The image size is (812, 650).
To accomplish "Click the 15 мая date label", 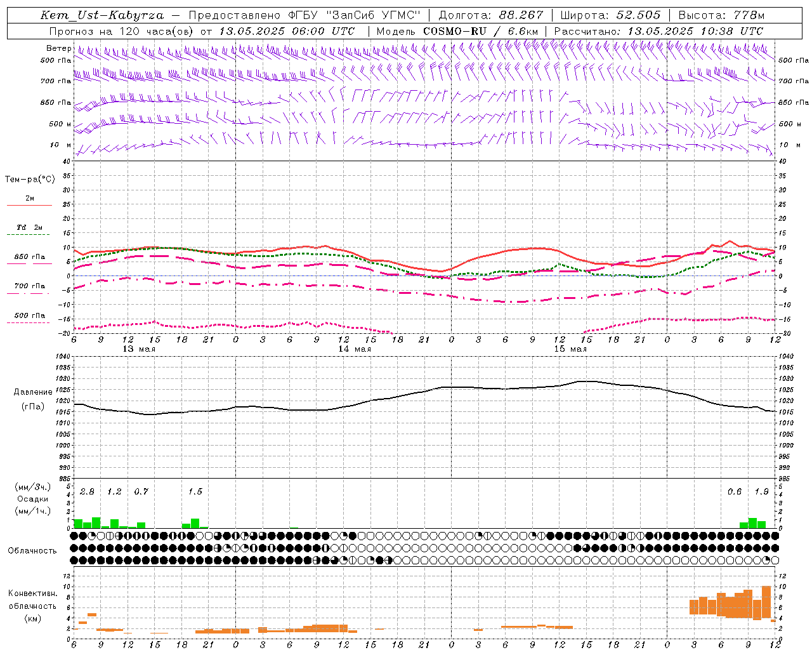I will pos(570,349).
